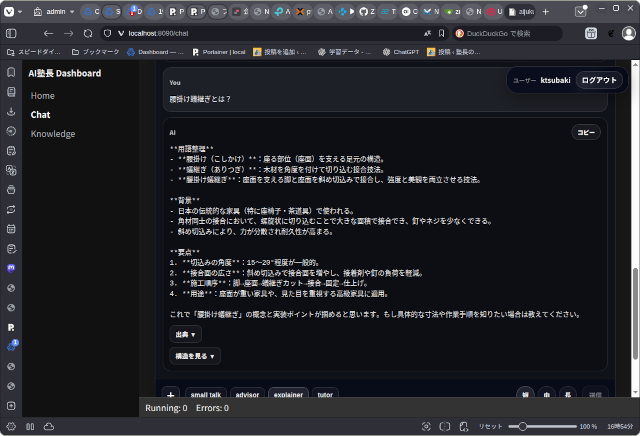Open the Mastodon panel in the sidebar

(11, 268)
